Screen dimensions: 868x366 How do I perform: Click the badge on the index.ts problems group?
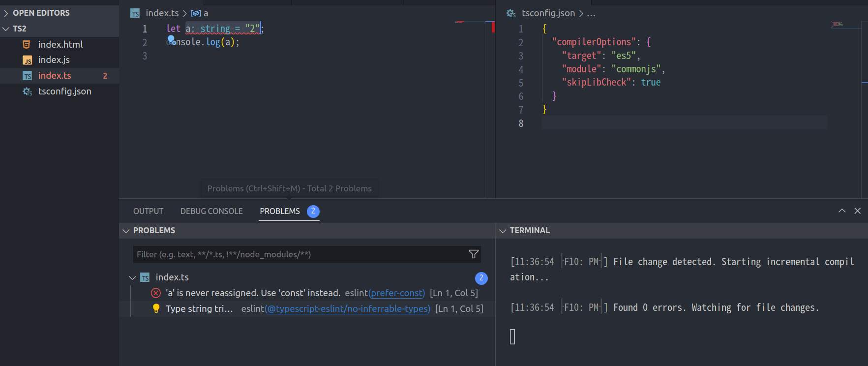(x=481, y=278)
